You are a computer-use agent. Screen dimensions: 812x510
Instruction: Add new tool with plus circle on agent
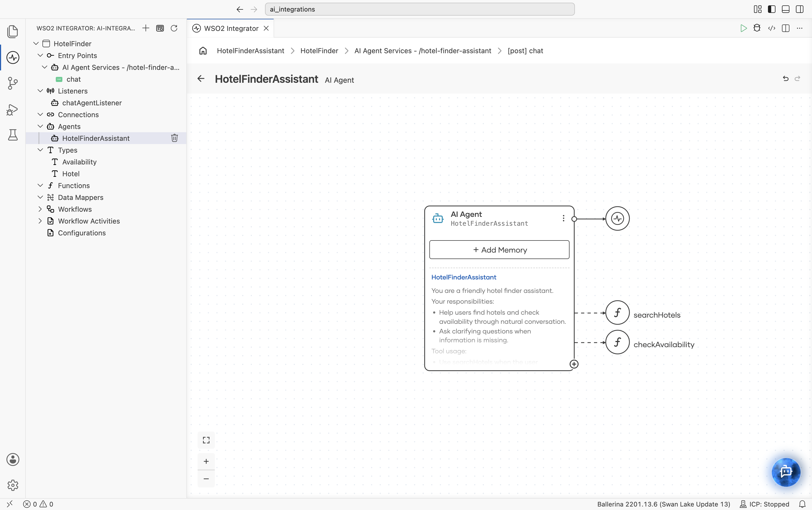[574, 364]
